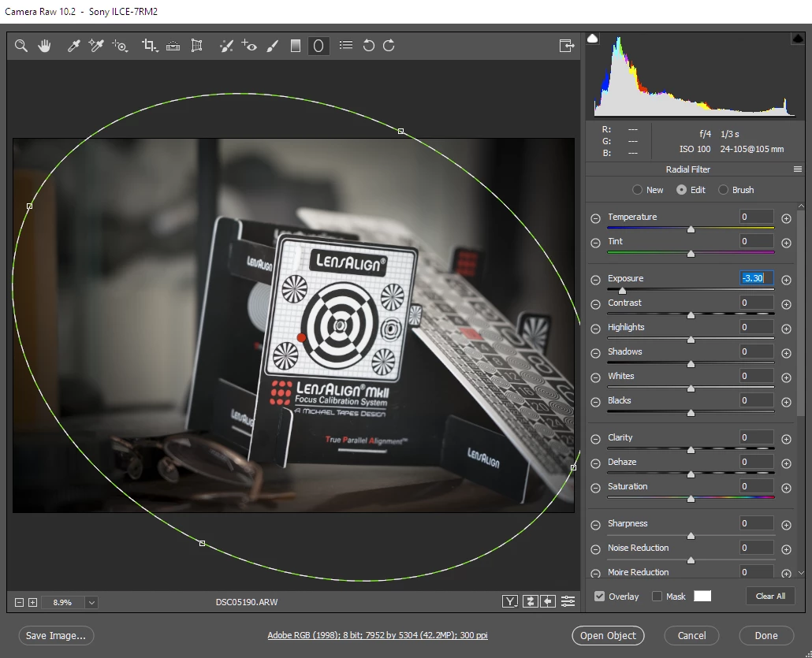The height and width of the screenshot is (658, 812).
Task: Rotate image 90 degrees counterclockwise
Action: 368,46
